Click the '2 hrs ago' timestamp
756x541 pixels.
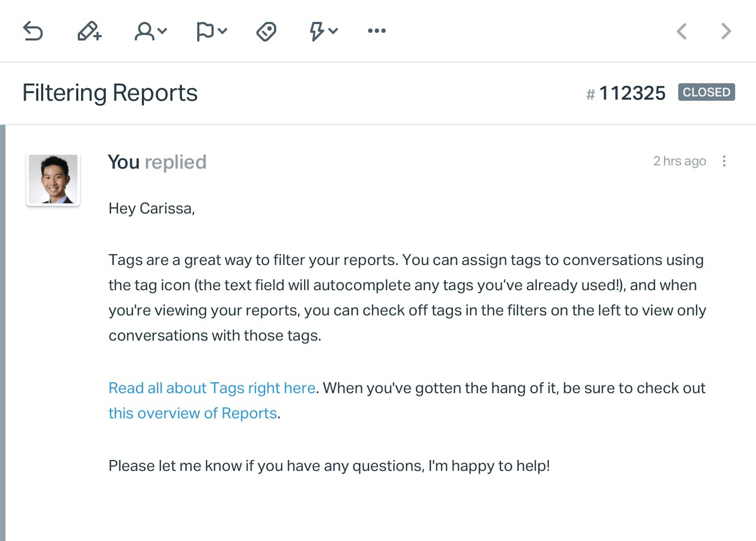coord(680,161)
